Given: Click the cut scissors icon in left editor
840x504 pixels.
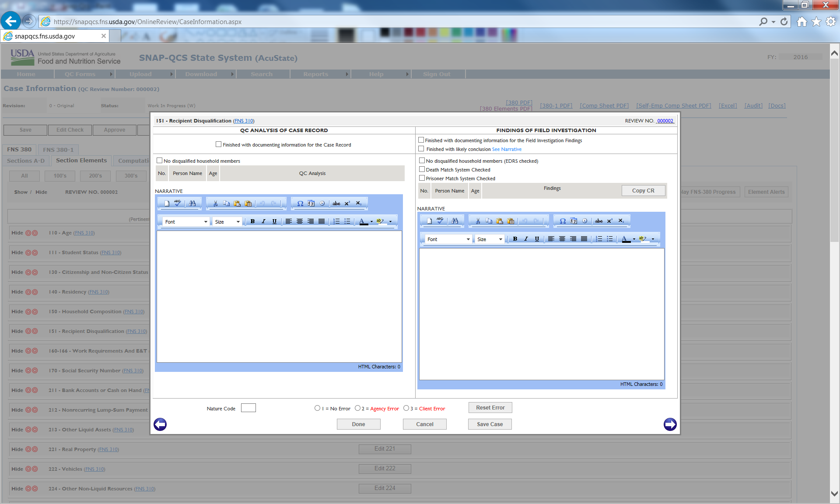Looking at the screenshot, I should (x=215, y=203).
